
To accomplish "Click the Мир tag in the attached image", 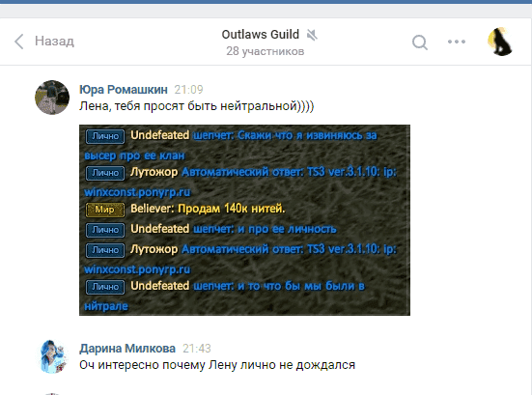I will coord(105,210).
